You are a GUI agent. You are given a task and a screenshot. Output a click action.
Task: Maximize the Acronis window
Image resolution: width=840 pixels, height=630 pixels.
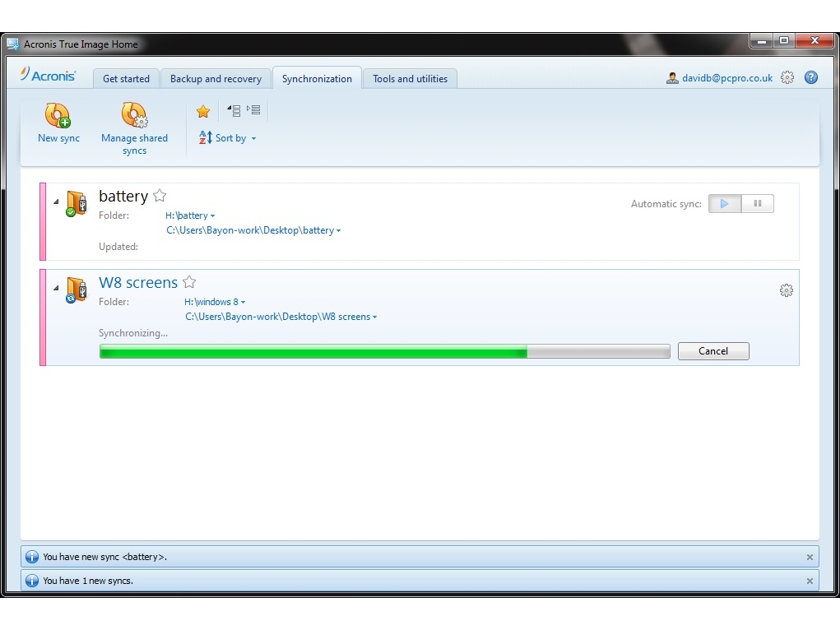coord(784,41)
